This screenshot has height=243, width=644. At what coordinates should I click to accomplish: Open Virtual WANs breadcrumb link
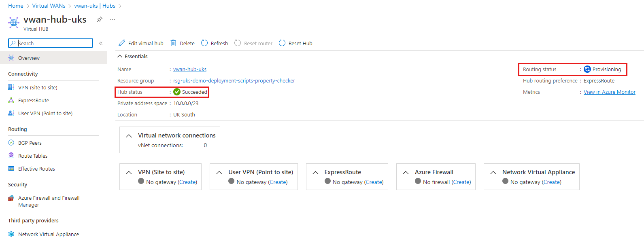[x=49, y=6]
